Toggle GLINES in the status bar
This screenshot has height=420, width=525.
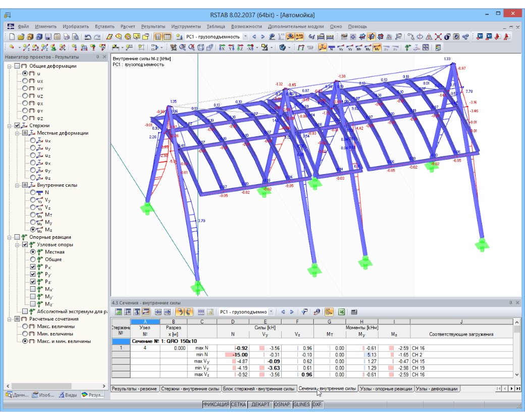pyautogui.click(x=301, y=404)
